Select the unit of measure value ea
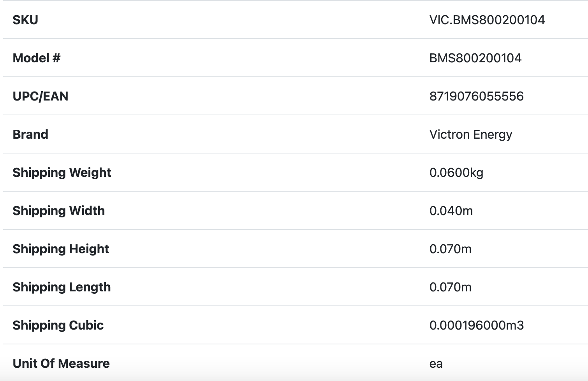 pos(436,364)
